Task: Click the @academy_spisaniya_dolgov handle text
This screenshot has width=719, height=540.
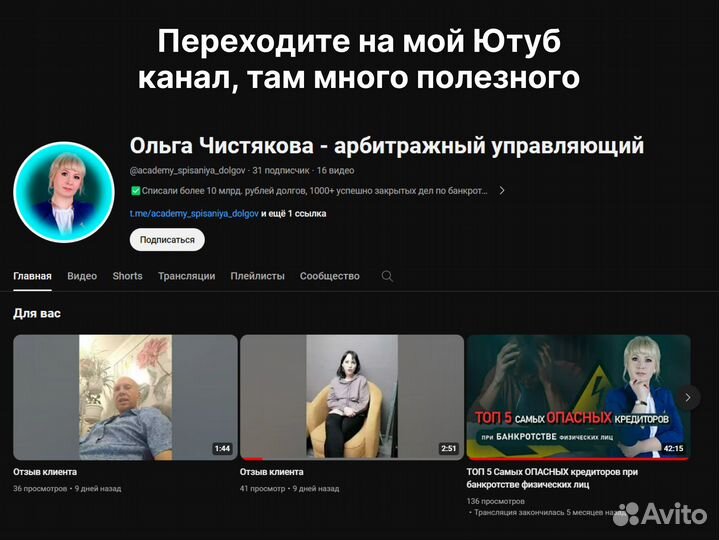Action: tap(188, 171)
